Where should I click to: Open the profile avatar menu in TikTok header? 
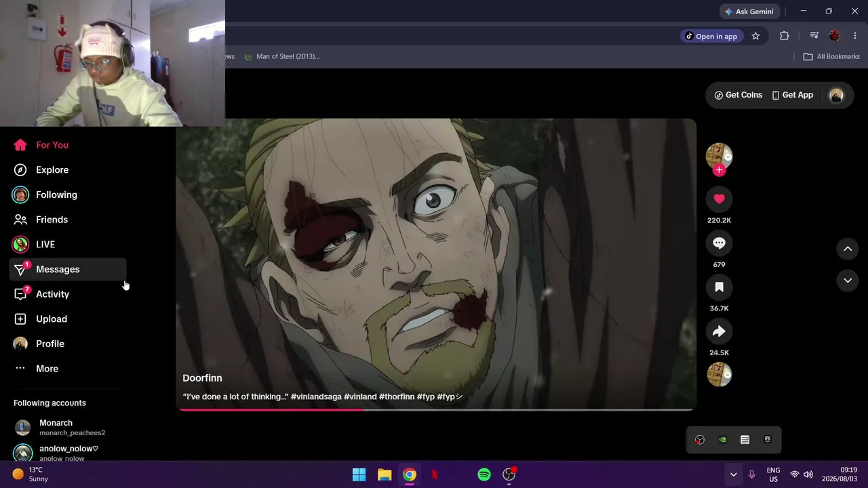[x=836, y=96]
